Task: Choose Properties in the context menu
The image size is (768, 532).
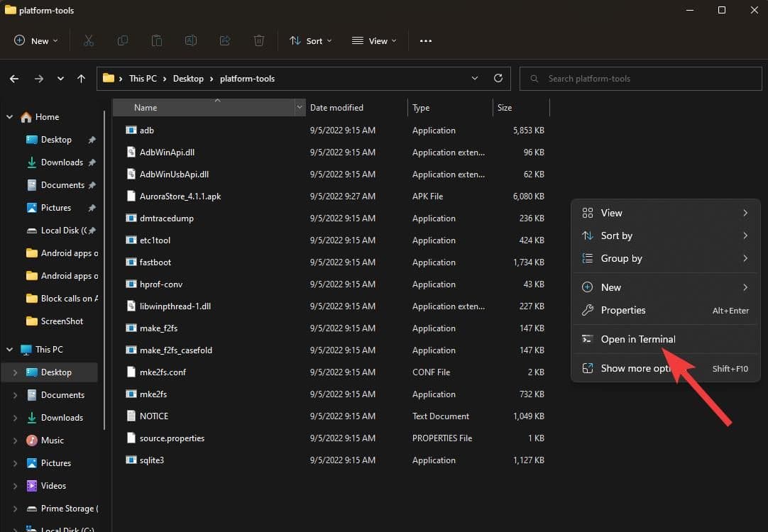Action: point(622,310)
